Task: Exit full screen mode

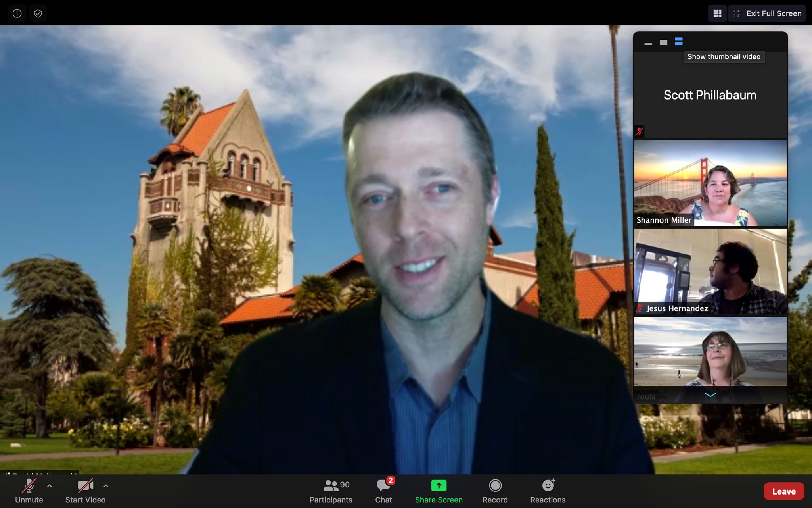Action: point(767,13)
